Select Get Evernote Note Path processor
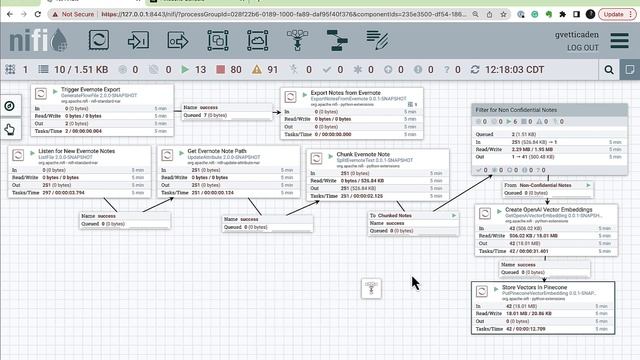The height and width of the screenshot is (360, 640). (229, 172)
